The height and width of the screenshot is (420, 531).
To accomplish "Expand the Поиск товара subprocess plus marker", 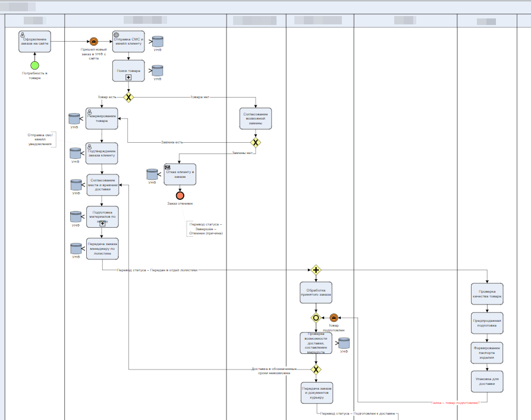I will pos(128,77).
